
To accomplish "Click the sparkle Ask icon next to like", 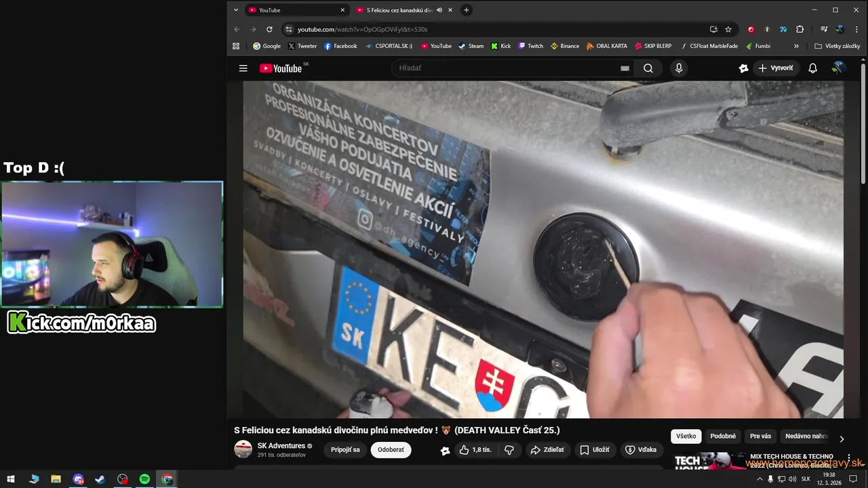I will (x=445, y=450).
